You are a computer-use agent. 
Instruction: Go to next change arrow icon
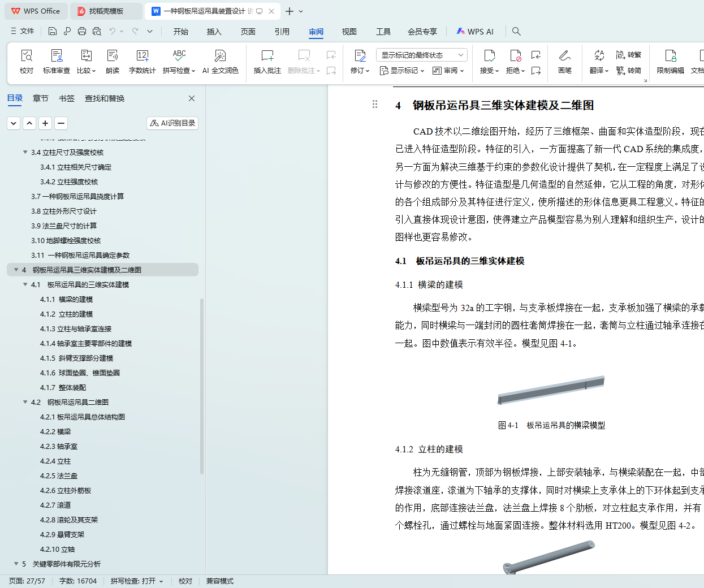pos(536,71)
